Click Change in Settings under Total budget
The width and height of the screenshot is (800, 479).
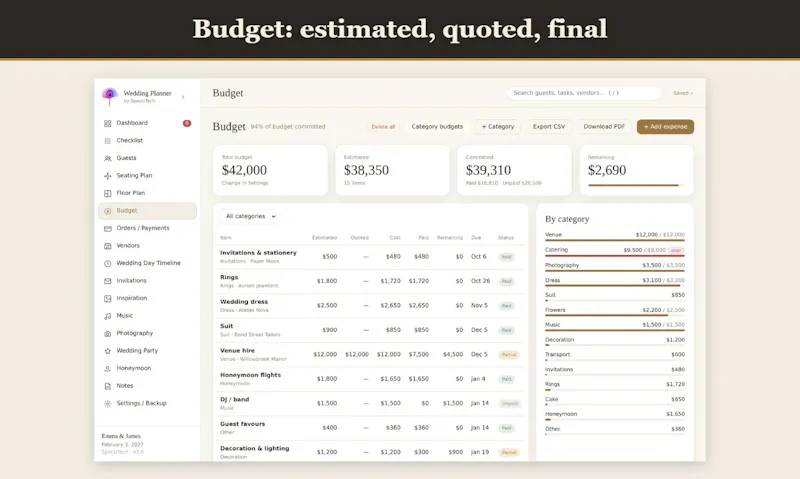pos(245,183)
